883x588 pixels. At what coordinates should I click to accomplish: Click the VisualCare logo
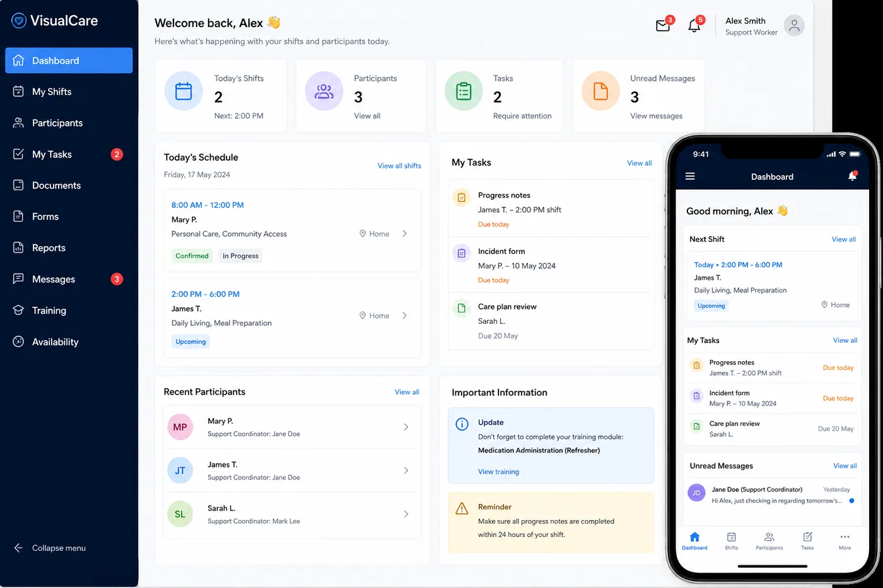coord(55,21)
